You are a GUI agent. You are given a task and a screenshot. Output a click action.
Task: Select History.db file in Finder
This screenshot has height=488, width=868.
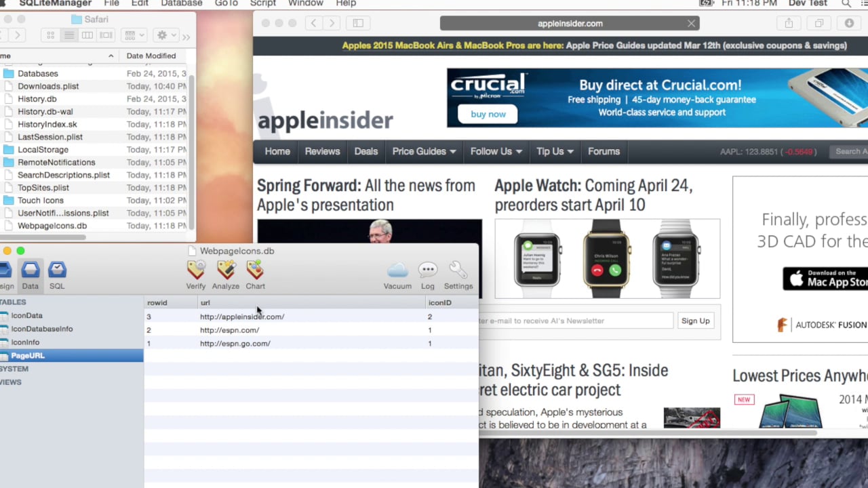coord(37,99)
